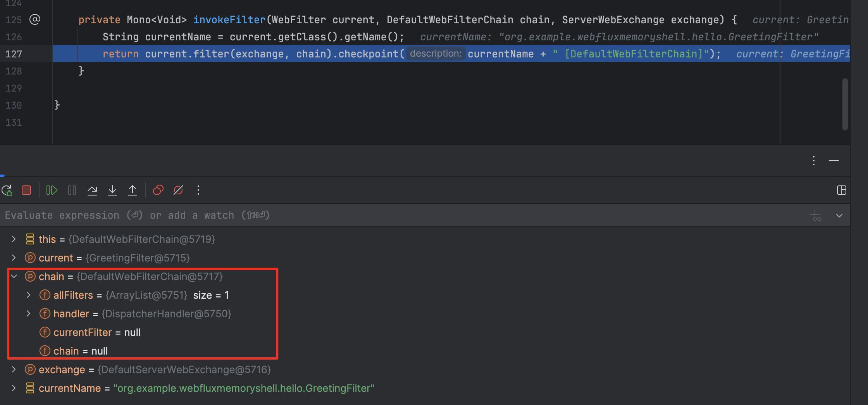The image size is (868, 405).
Task: Minimize the debug tool window
Action: coord(834,161)
